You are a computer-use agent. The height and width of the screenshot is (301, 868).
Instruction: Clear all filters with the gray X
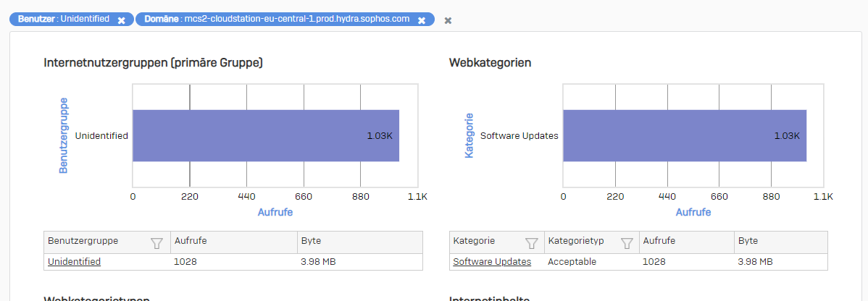point(448,20)
